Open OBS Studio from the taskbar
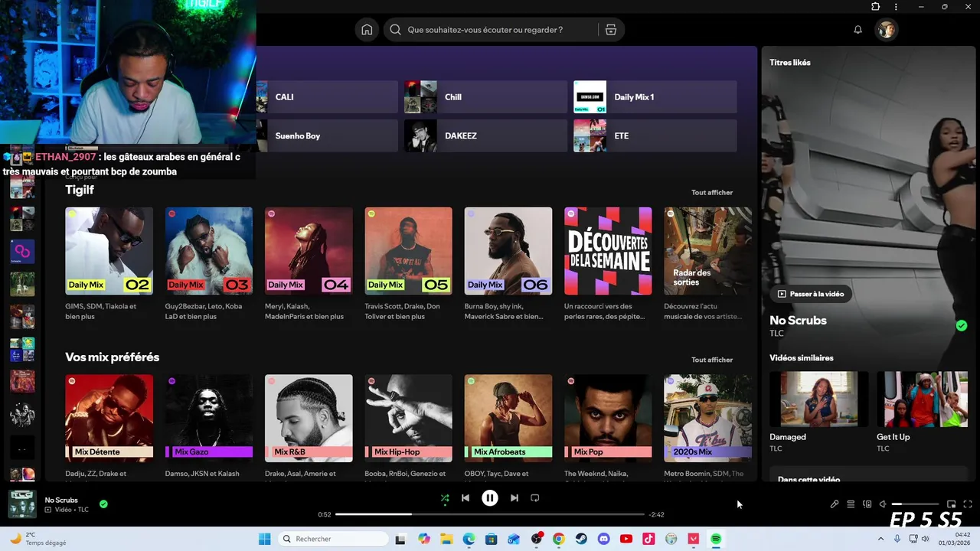Image resolution: width=980 pixels, height=551 pixels. pos(536,539)
